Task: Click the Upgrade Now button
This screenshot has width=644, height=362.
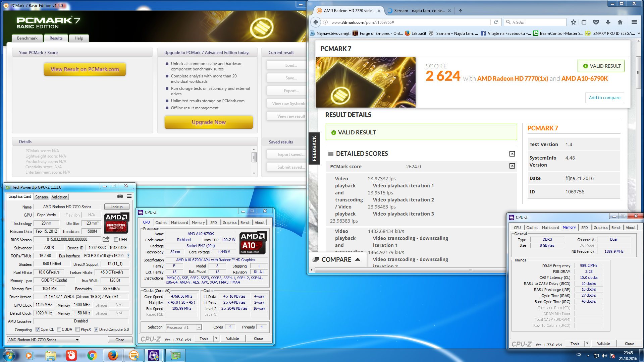Action: pos(209,122)
